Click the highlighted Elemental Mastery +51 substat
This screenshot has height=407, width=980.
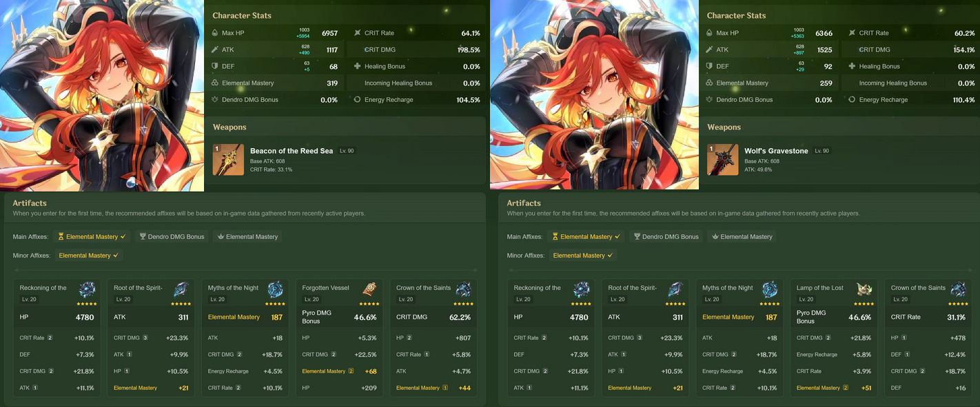(833, 388)
